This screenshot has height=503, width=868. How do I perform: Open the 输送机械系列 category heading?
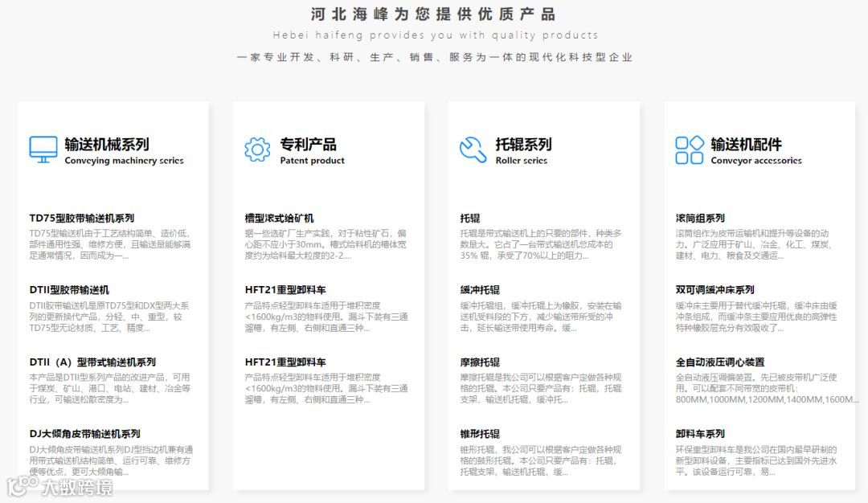[107, 145]
